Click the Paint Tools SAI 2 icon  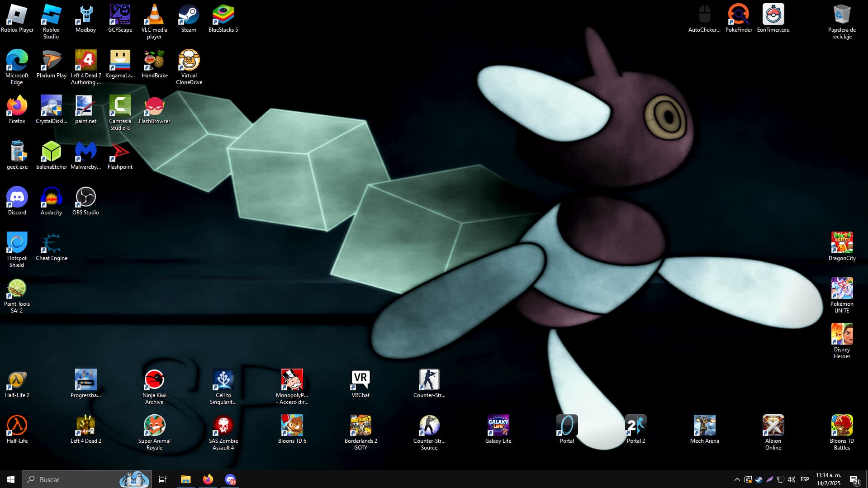pyautogui.click(x=17, y=295)
